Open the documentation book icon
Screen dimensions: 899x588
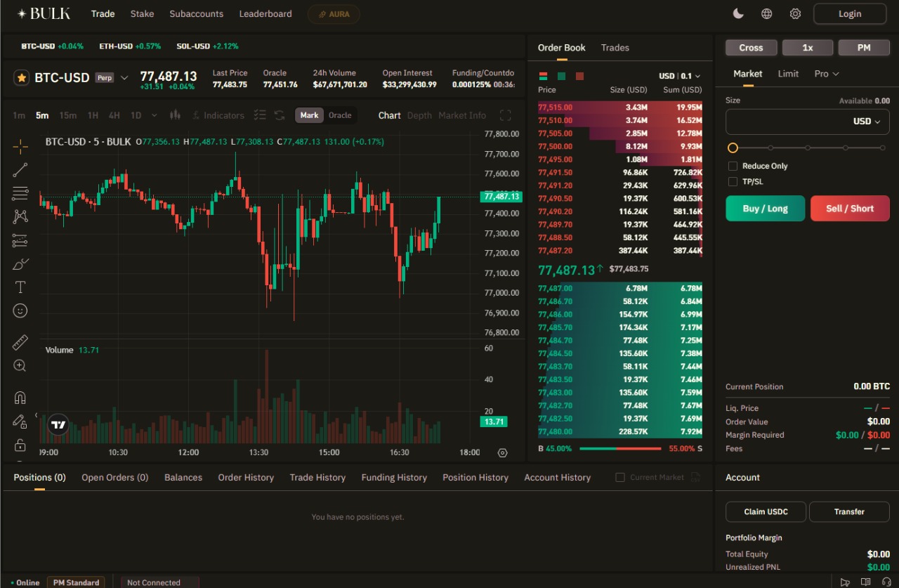tap(866, 582)
